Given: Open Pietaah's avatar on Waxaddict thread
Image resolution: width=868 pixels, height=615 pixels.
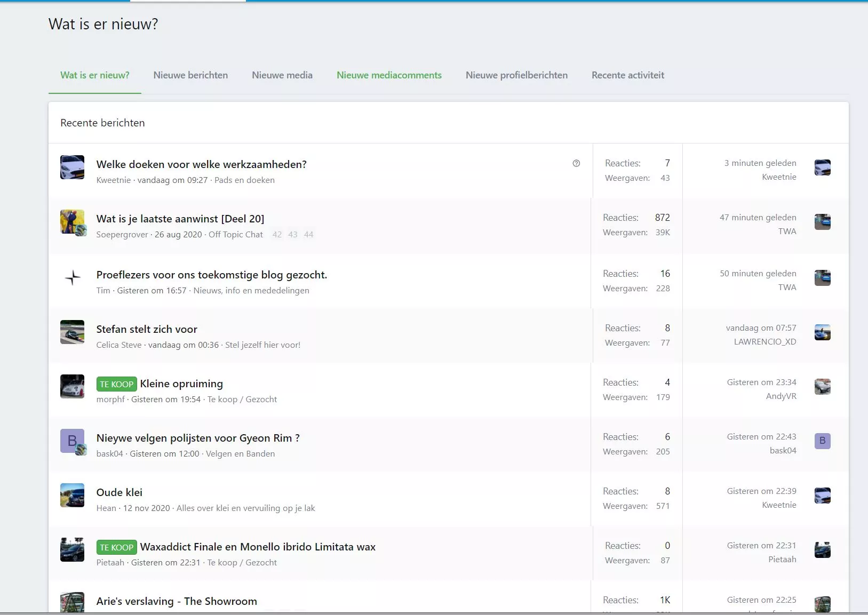Looking at the screenshot, I should [73, 549].
